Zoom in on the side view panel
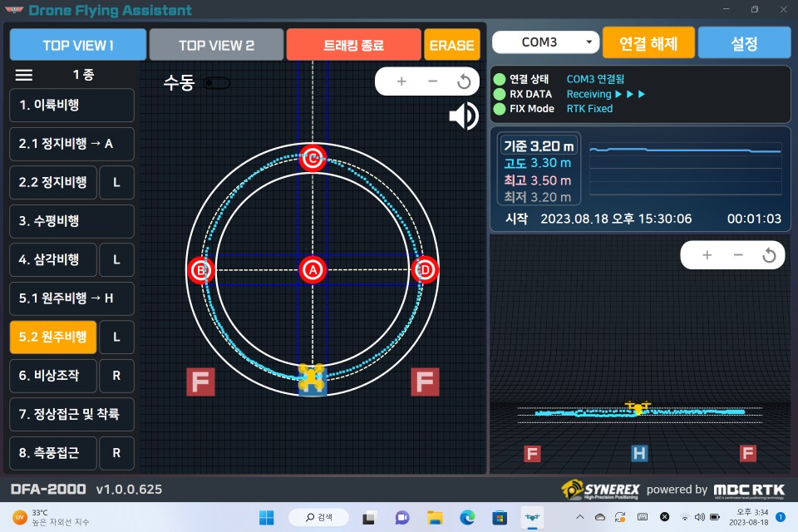The image size is (798, 532). [x=707, y=255]
